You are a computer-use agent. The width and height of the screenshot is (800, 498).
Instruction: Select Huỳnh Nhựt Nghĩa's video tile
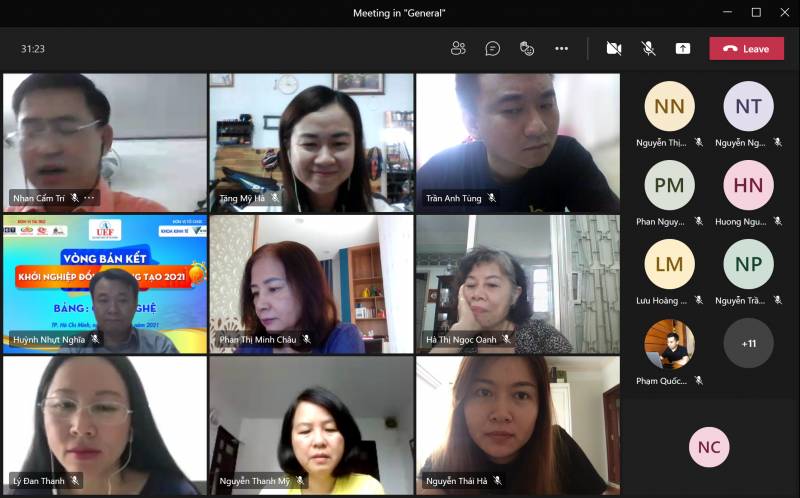tap(105, 284)
